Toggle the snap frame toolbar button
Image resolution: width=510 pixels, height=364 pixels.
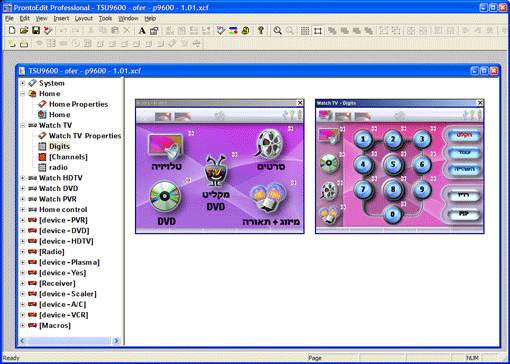tap(318, 31)
